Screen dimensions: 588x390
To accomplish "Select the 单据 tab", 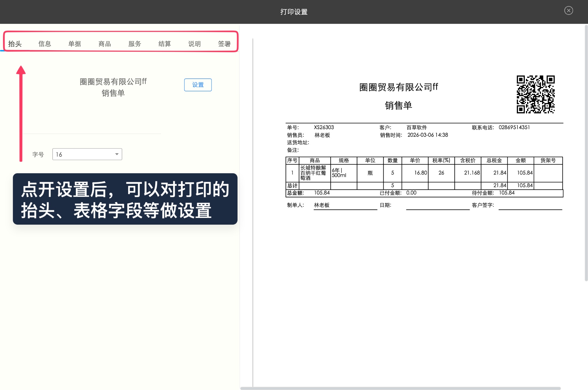I will pos(75,43).
